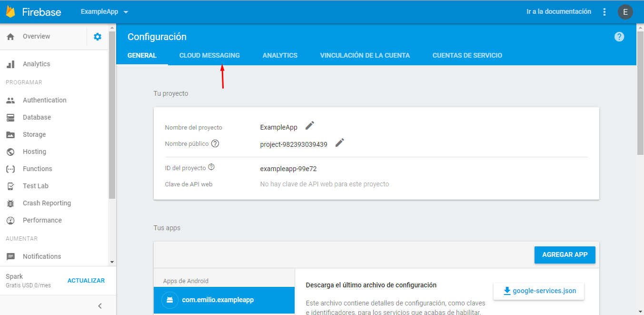This screenshot has height=315, width=644.
Task: Select com.emilio.exampleapp Android app
Action: pyautogui.click(x=224, y=300)
